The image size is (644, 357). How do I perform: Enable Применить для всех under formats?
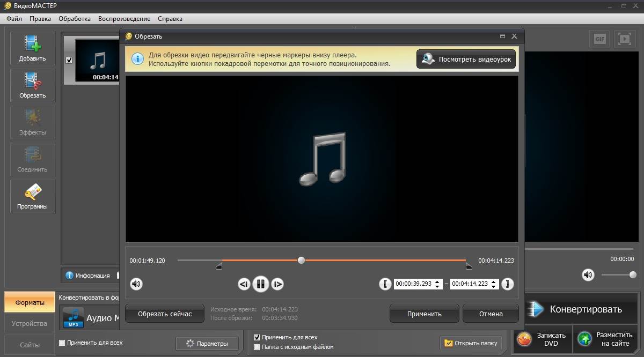point(62,343)
